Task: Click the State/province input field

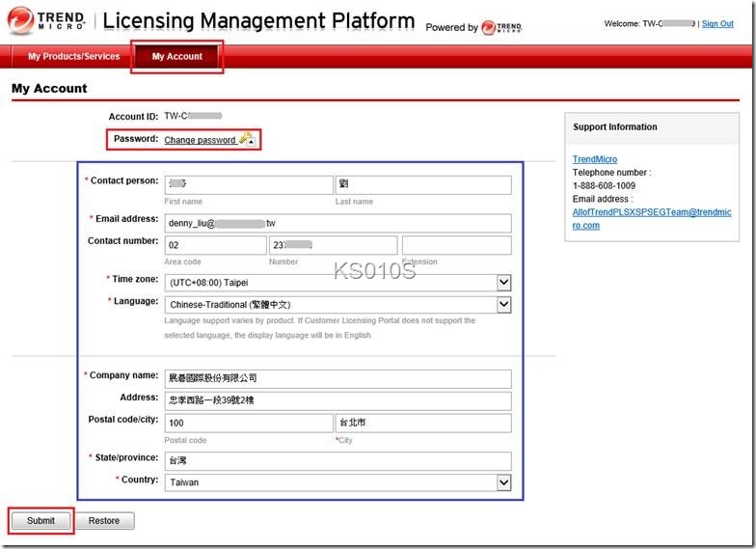Action: click(337, 461)
